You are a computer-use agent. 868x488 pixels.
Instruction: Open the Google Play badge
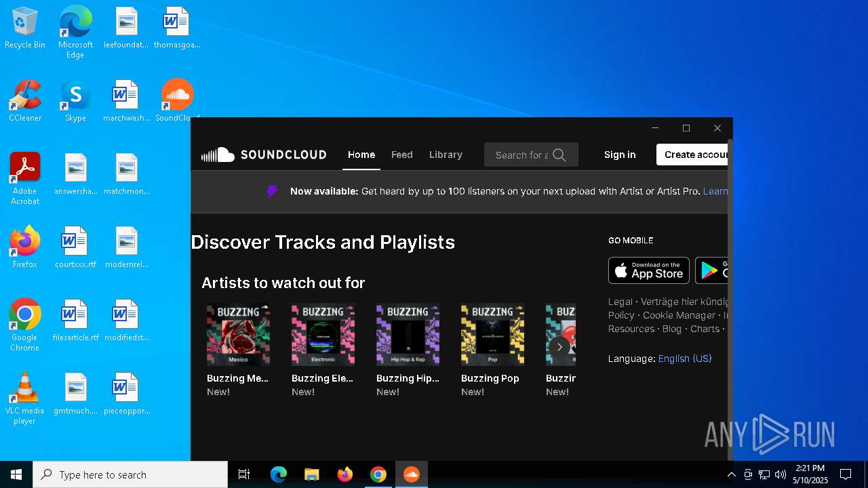click(x=711, y=270)
